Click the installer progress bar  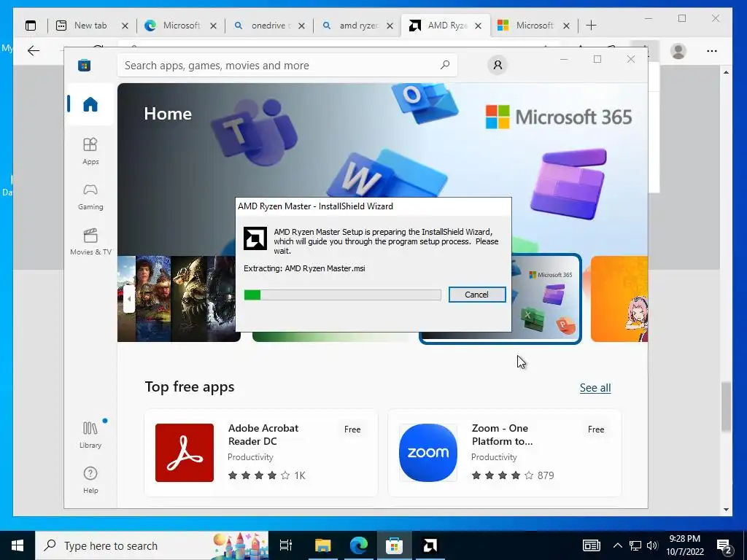[342, 295]
